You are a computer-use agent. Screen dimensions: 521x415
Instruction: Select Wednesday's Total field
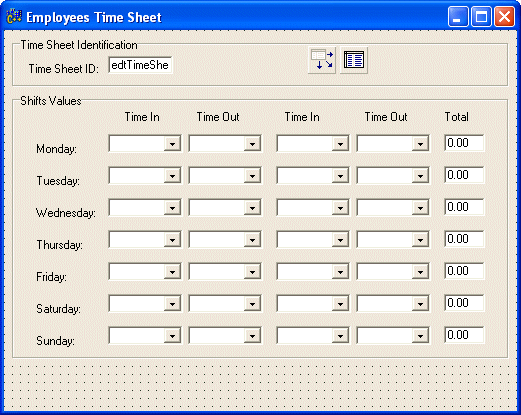point(464,207)
